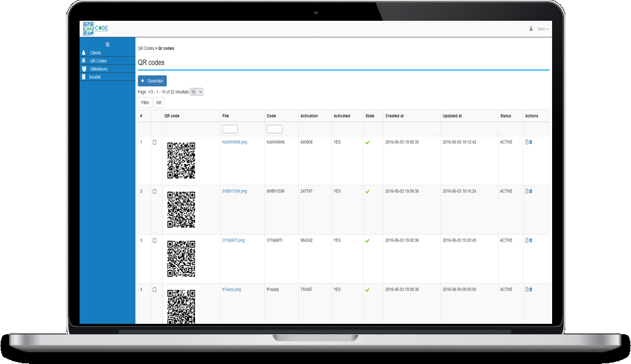
Task: Delete the tFvkuzvj row with trash icon
Action: pos(531,289)
